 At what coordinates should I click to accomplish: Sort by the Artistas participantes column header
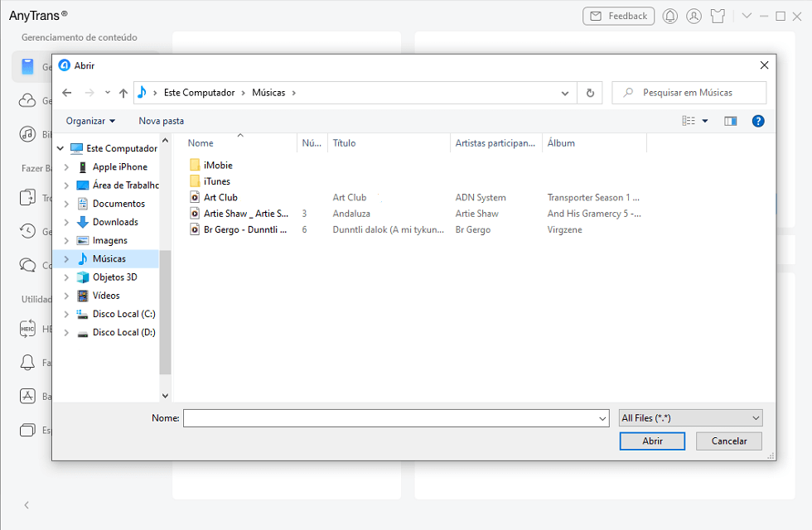pyautogui.click(x=496, y=142)
